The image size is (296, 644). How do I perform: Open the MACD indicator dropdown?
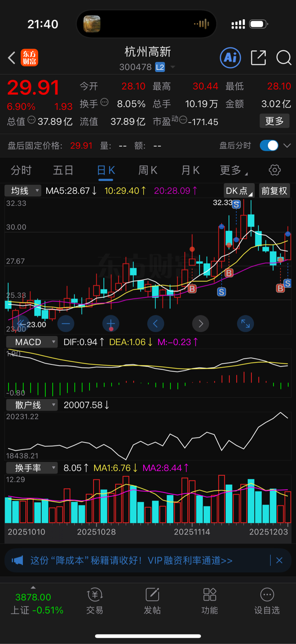pyautogui.click(x=32, y=342)
